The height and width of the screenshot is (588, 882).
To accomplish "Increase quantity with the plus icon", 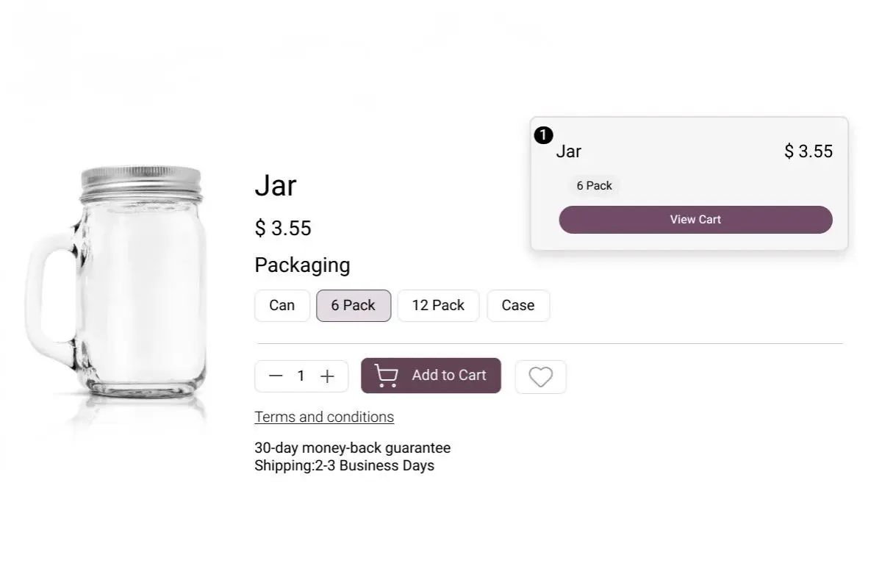I will 327,376.
